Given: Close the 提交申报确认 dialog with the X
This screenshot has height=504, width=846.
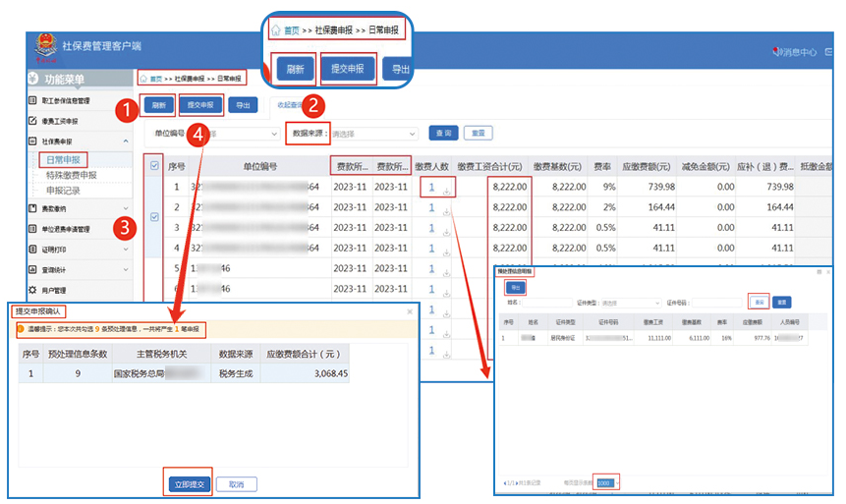Looking at the screenshot, I should coord(410,311).
